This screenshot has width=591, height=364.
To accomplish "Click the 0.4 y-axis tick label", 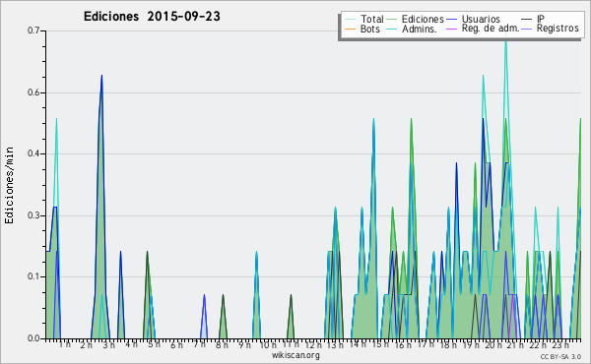I will pyautogui.click(x=33, y=153).
